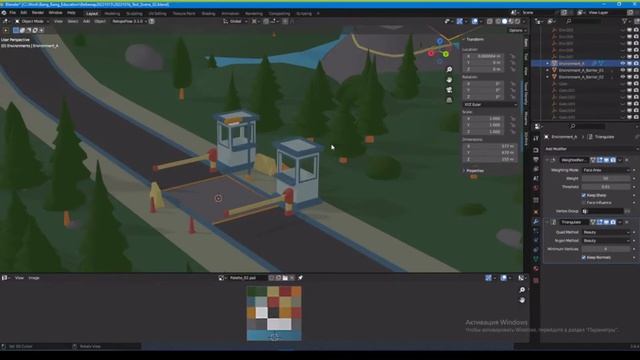Toggle the Keep Normals checkbox
640x360 pixels.
click(584, 258)
